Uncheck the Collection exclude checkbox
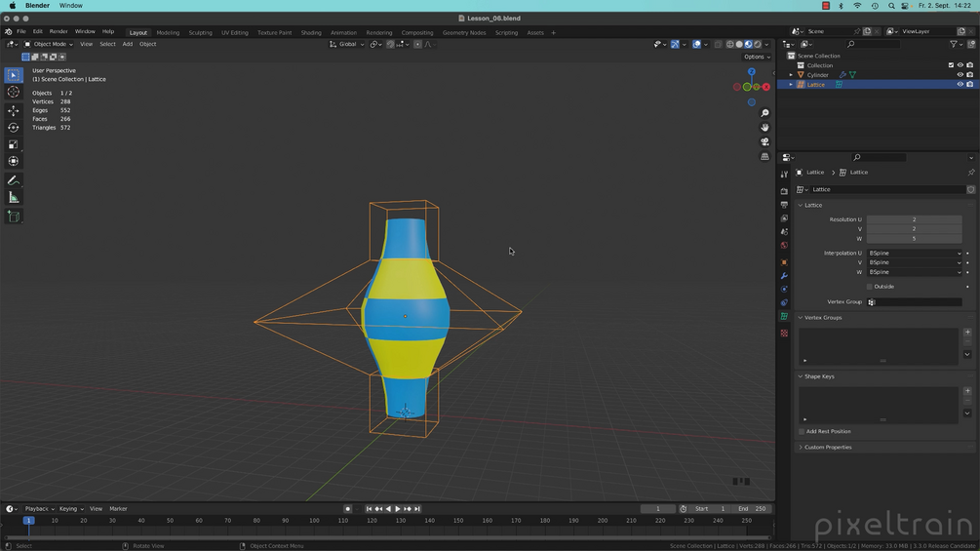This screenshot has width=980, height=551. tap(952, 65)
